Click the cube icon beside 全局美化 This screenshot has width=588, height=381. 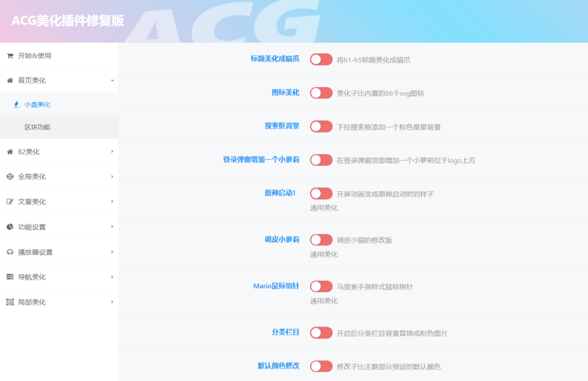coord(10,177)
